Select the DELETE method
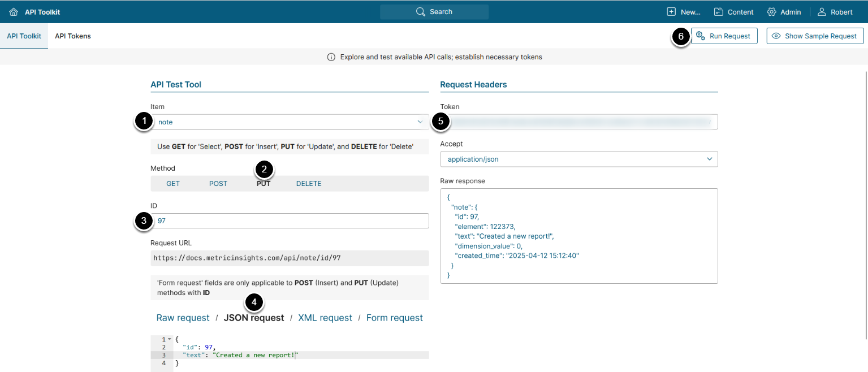868x372 pixels. tap(309, 184)
